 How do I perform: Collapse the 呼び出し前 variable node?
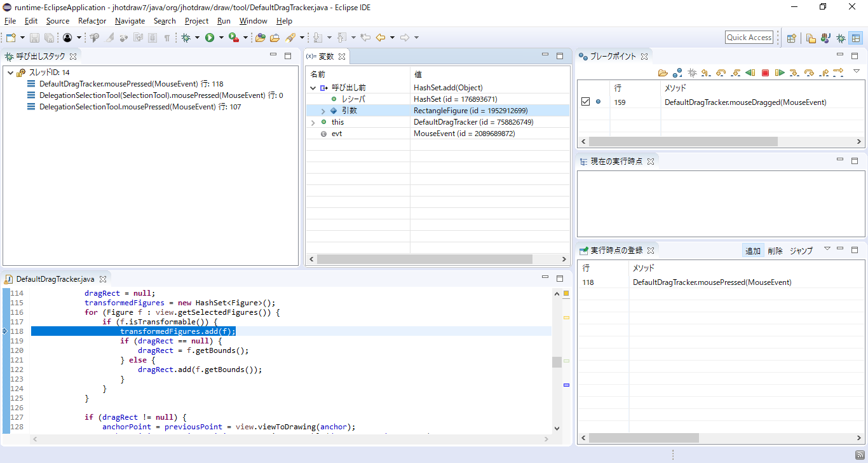coord(313,88)
